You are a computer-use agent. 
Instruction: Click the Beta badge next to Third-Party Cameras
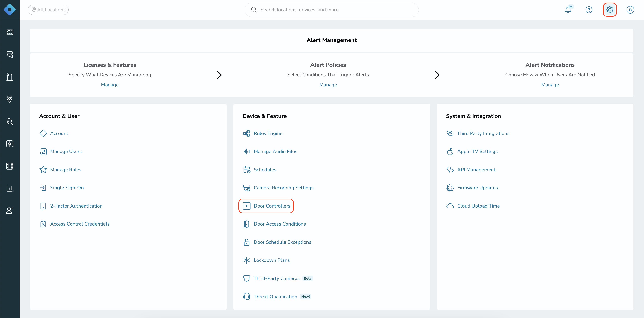point(307,278)
